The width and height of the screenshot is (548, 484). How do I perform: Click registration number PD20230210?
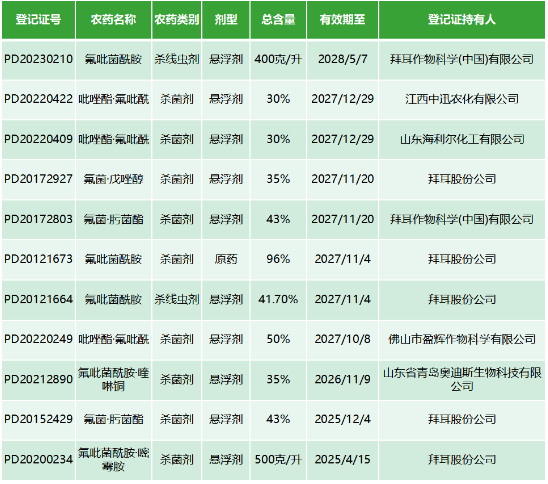tap(38, 59)
